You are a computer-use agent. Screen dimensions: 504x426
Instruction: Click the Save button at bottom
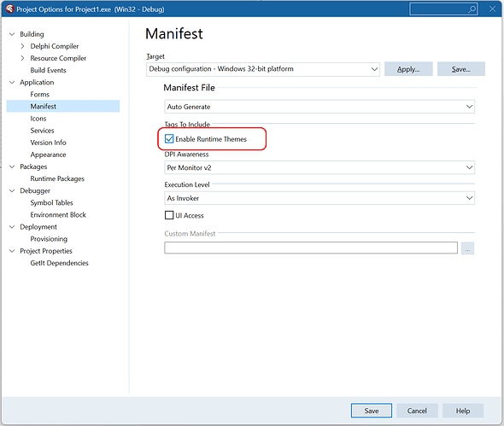pyautogui.click(x=372, y=411)
